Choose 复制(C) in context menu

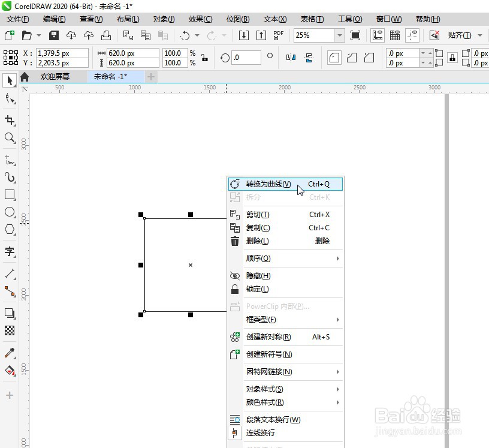click(286, 228)
